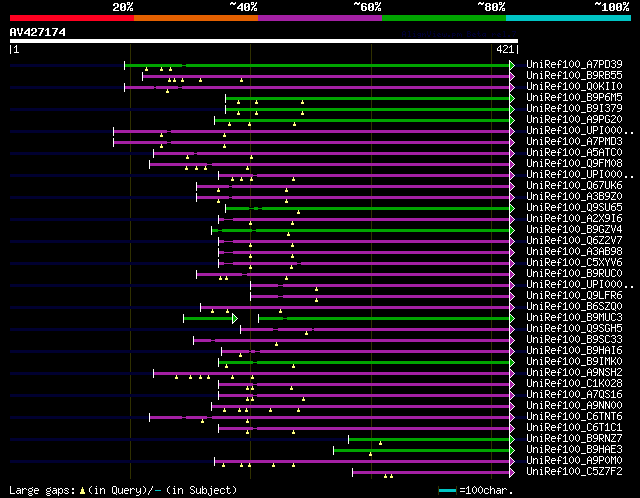Screen dimensions: 640x498
Task: Open the UniRef100_B9RB55 entry
Action: tap(574, 76)
